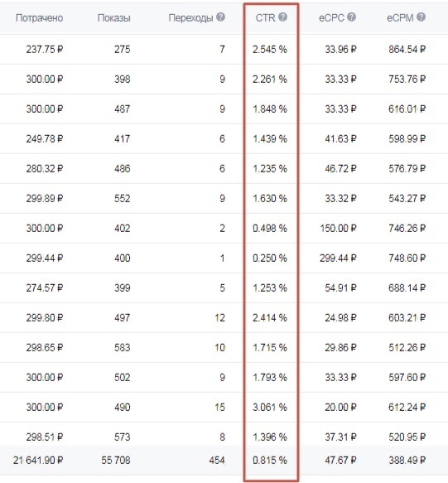Click the Переходы column header text
This screenshot has height=483, width=448.
[x=190, y=18]
